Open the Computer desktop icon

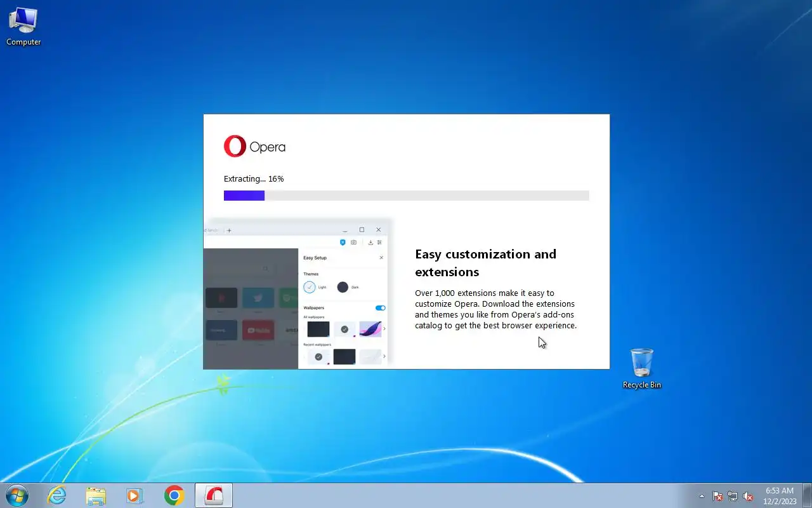click(x=23, y=27)
